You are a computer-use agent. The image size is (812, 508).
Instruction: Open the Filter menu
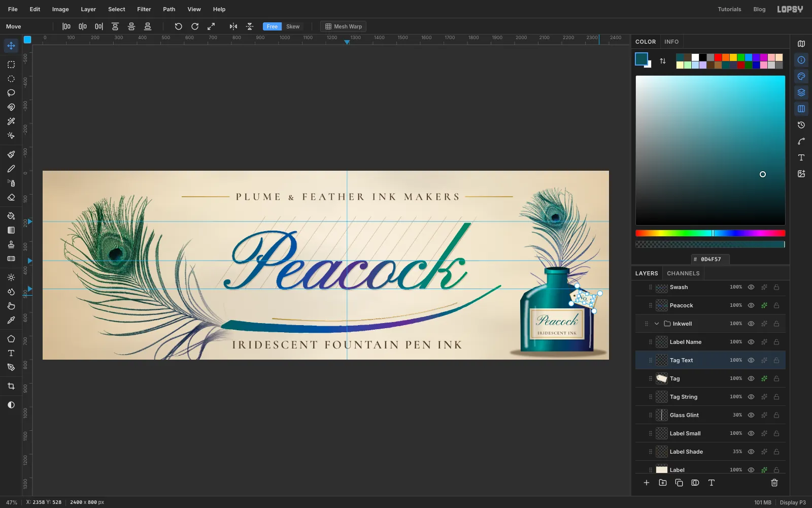tap(144, 9)
